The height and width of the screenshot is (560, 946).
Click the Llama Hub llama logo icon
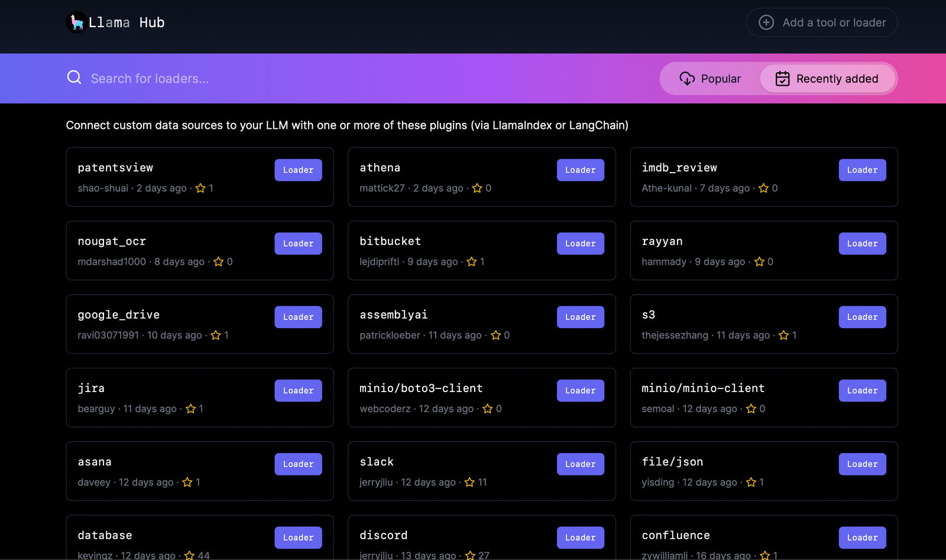click(x=76, y=22)
